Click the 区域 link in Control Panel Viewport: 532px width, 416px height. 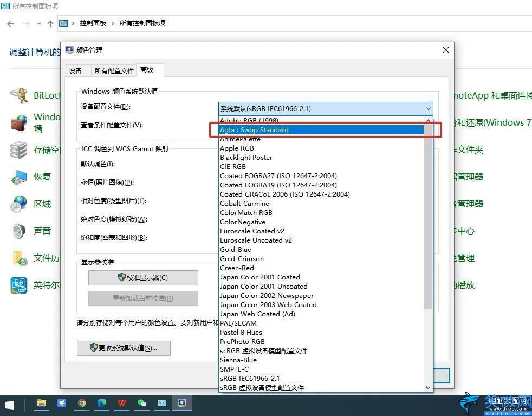click(x=42, y=204)
